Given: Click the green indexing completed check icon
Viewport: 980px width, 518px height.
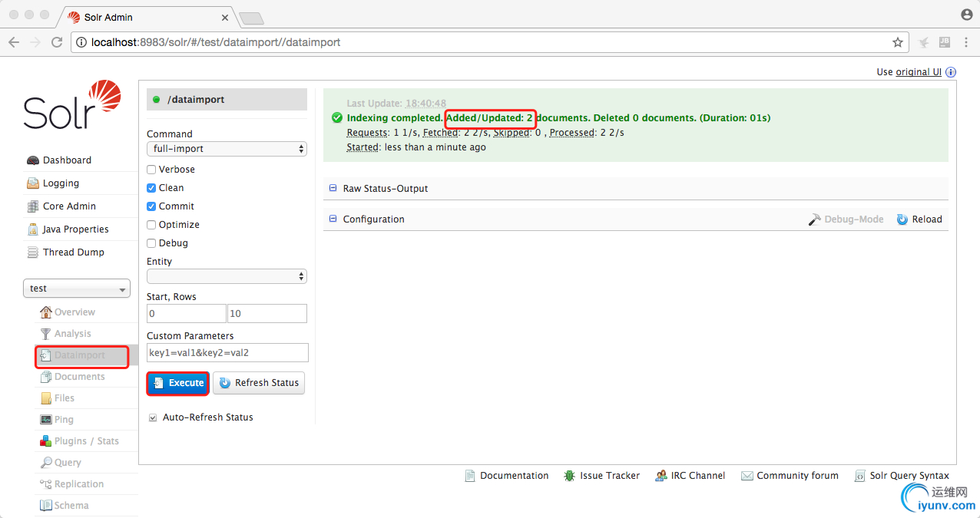Looking at the screenshot, I should [337, 118].
